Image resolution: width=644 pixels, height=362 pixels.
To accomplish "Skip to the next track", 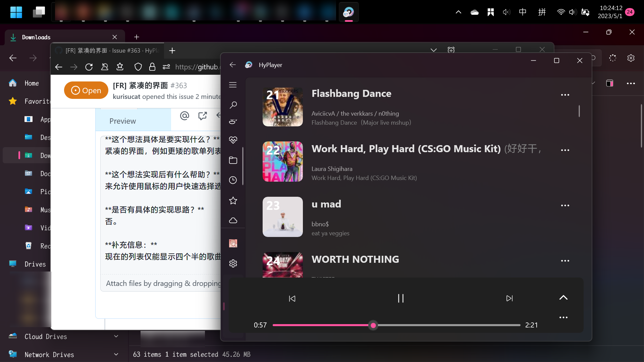I will [509, 298].
